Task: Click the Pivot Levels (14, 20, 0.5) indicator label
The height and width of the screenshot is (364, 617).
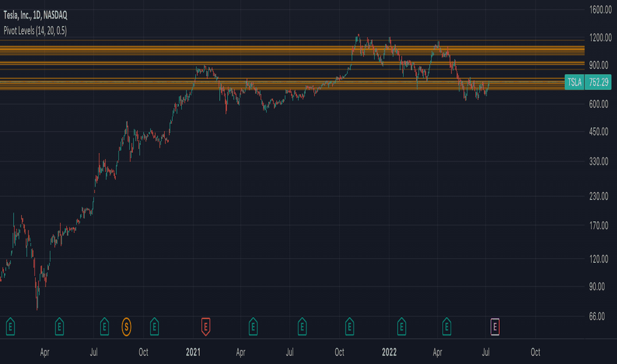Action: [35, 30]
